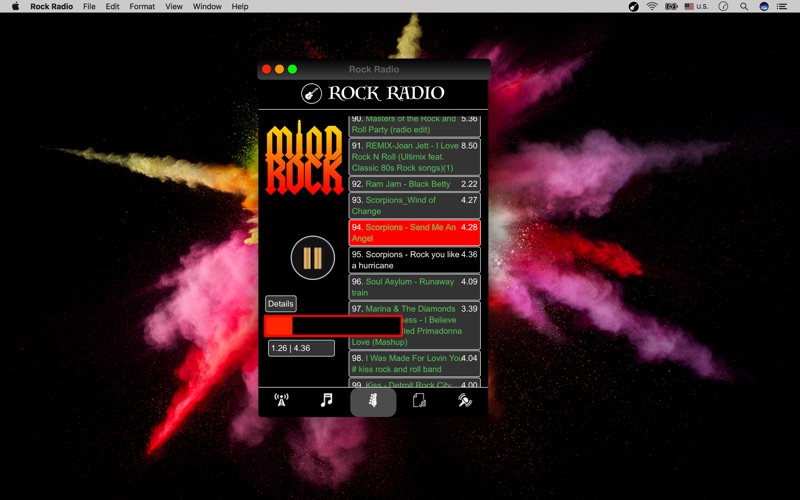Screen dimensions: 800x500
Task: Select track 97 Marina & The Diamonds
Action: pos(414,325)
